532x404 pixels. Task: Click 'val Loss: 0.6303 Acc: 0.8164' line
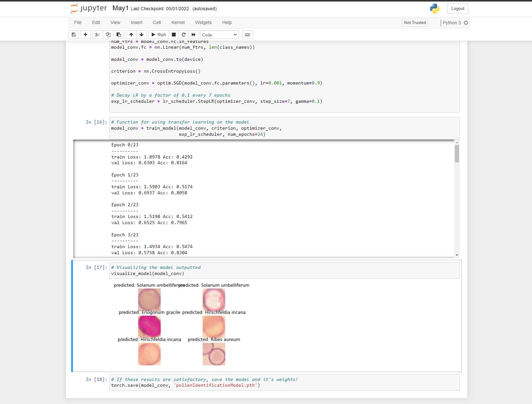click(149, 163)
